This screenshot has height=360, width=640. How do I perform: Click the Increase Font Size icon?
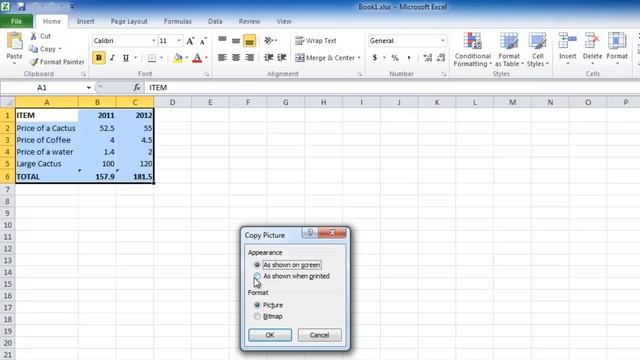click(190, 41)
